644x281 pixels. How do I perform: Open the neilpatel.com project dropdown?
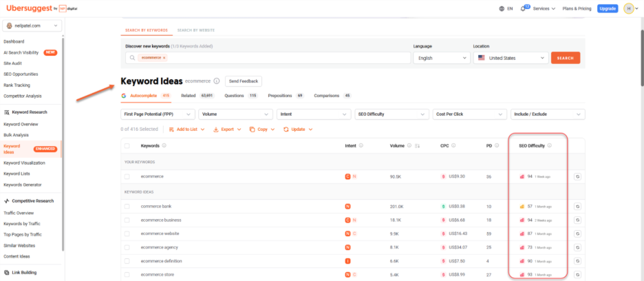coord(32,25)
